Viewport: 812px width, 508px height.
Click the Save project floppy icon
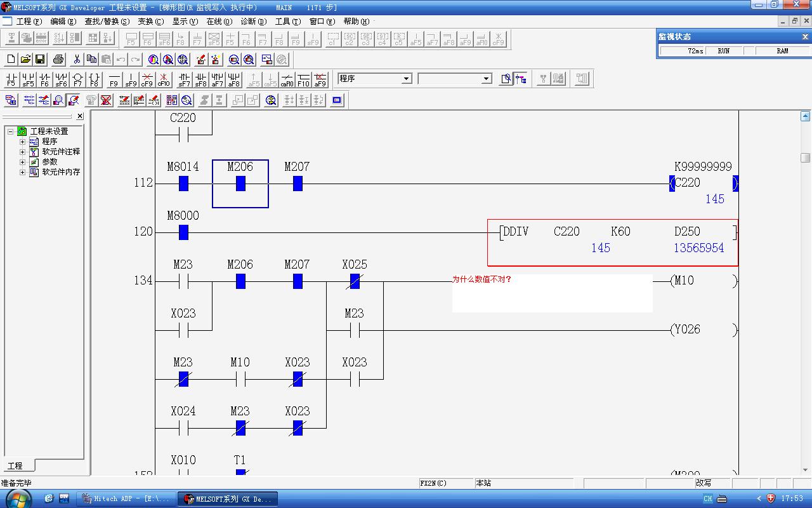tap(40, 60)
